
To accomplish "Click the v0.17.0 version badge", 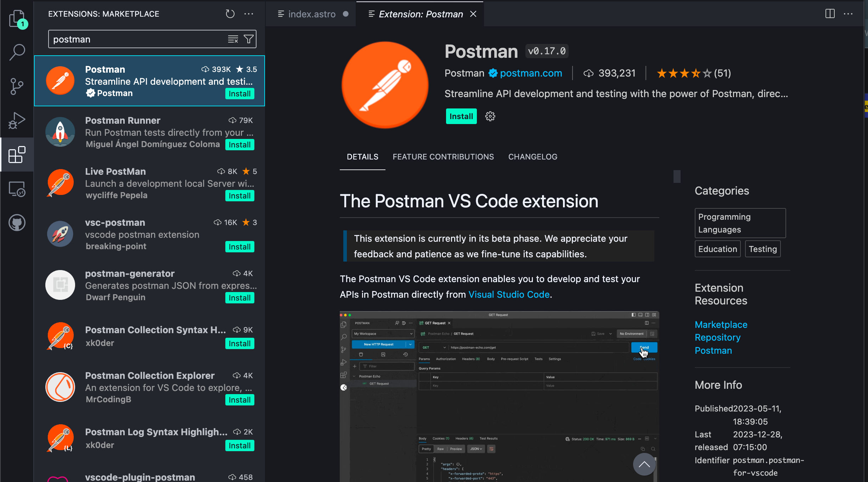I will (x=547, y=51).
